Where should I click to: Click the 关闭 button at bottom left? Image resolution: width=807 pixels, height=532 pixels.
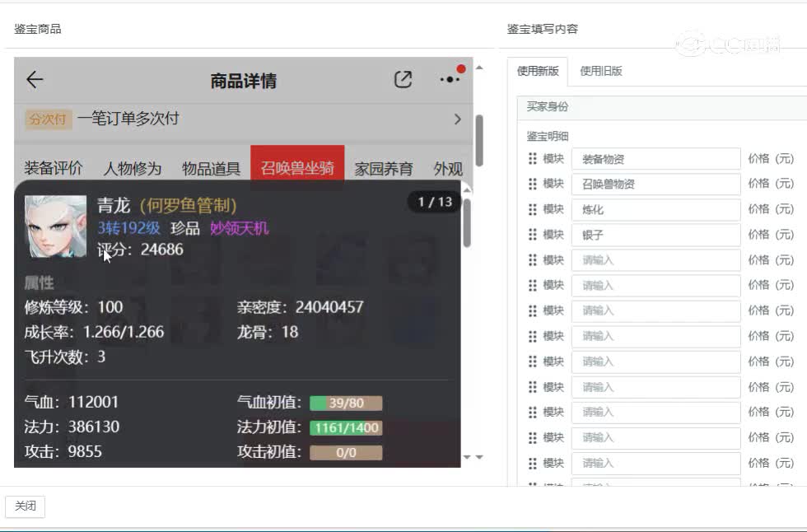25,506
